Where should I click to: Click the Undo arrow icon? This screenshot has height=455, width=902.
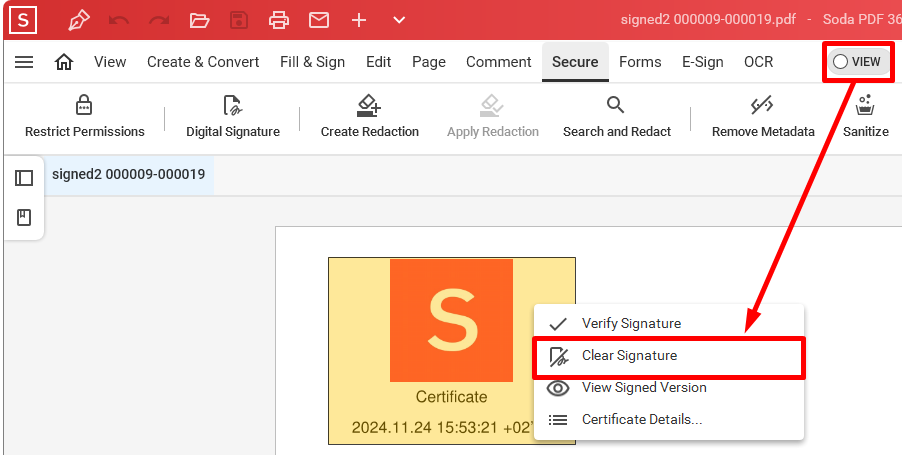(x=119, y=21)
